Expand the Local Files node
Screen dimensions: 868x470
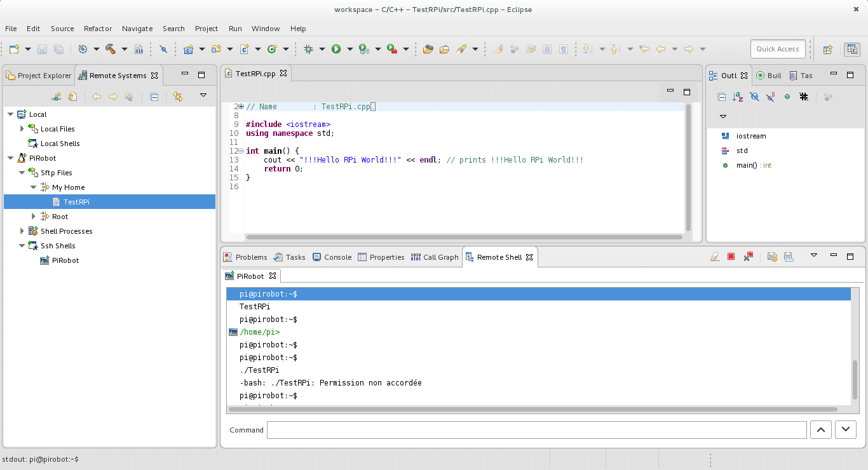22,129
